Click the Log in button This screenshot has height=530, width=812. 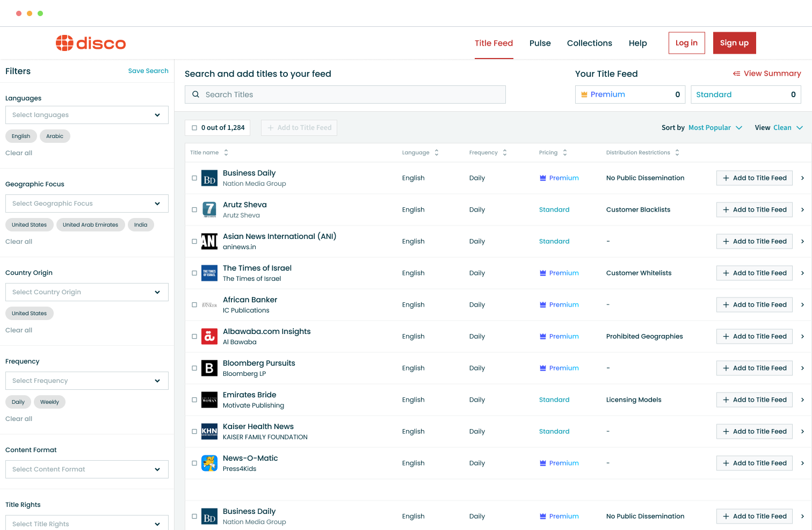pyautogui.click(x=686, y=43)
